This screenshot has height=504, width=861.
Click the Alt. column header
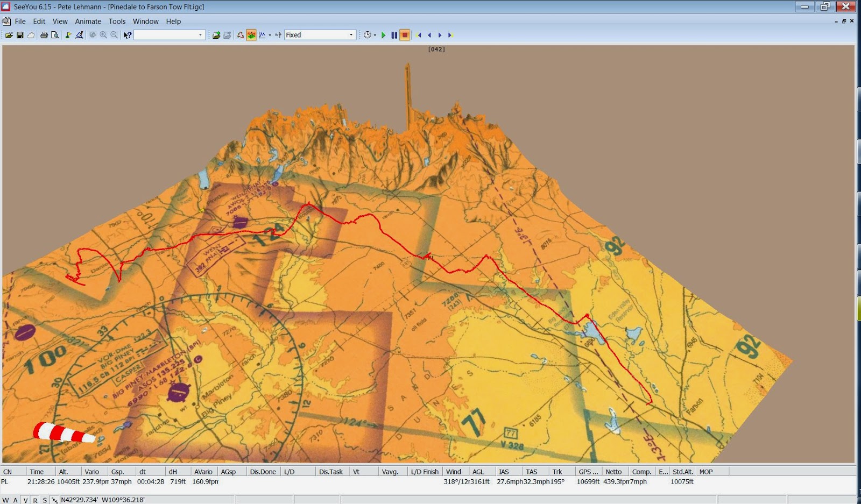68,472
